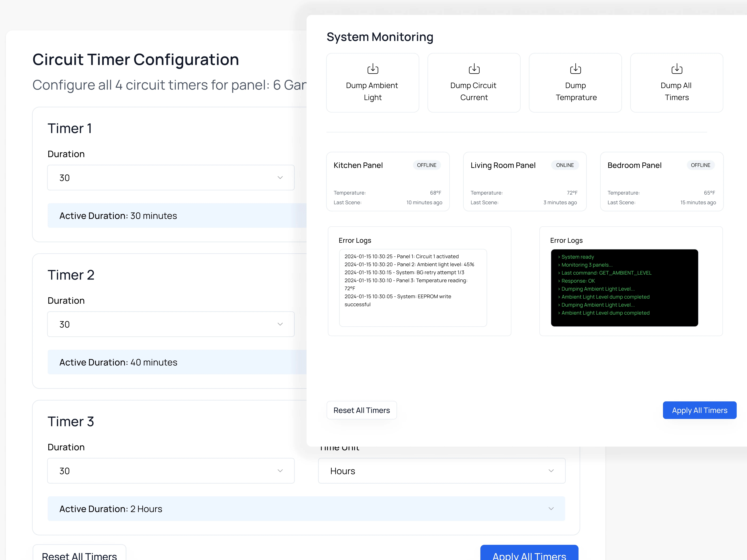Click the bottom-left Reset All Timers button

click(79, 554)
